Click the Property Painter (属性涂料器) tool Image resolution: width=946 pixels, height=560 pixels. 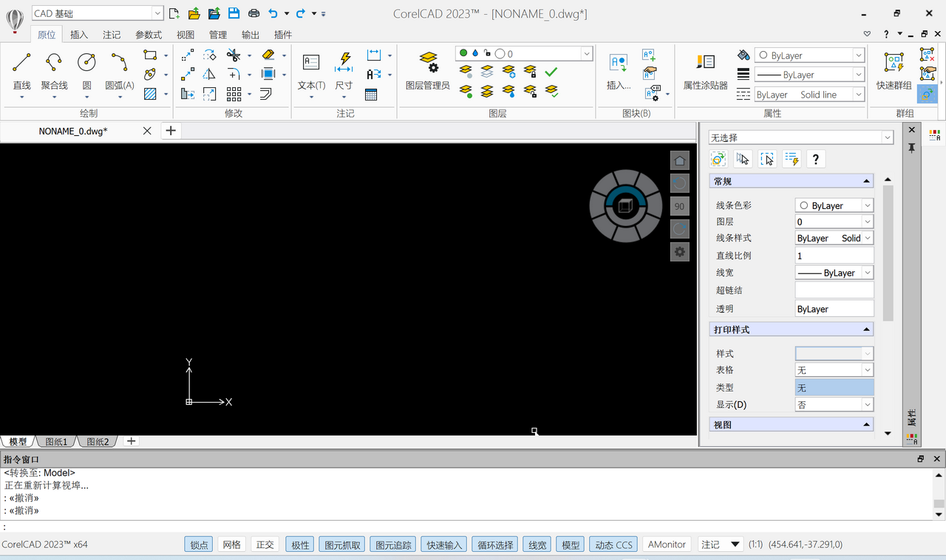(x=704, y=70)
